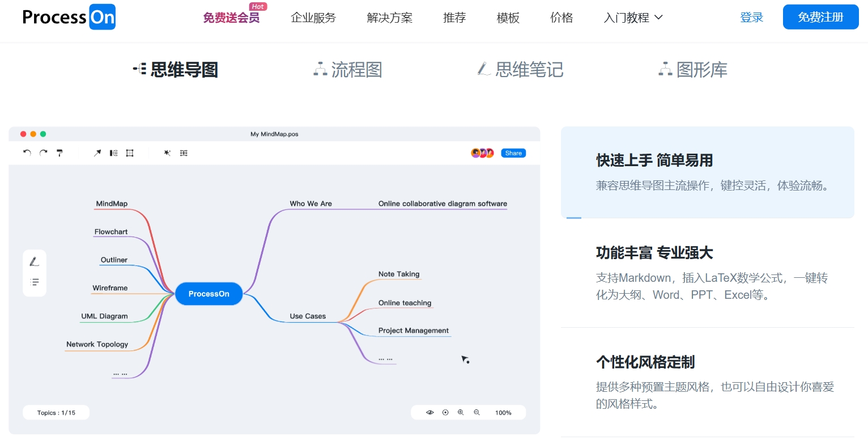Switch to the 流程图 tab label

[x=357, y=70]
